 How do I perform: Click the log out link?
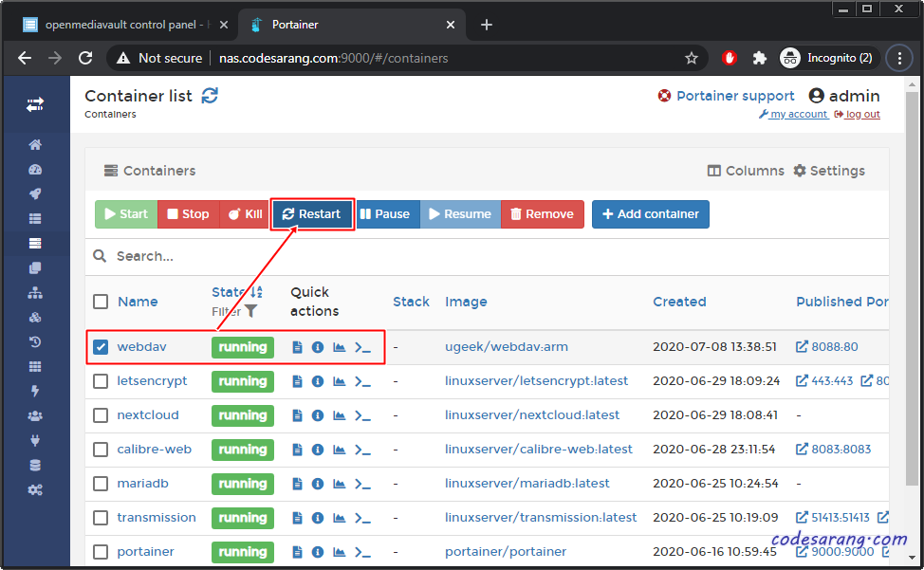pos(858,114)
